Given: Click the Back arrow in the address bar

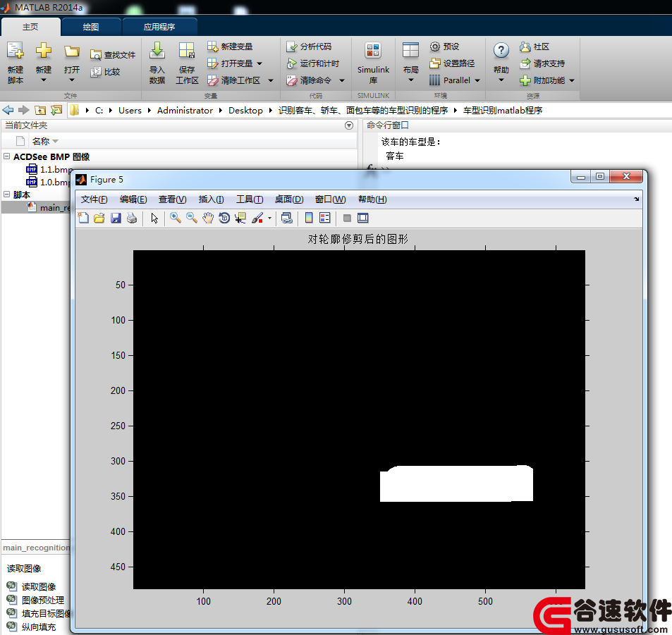Looking at the screenshot, I should (x=8, y=111).
